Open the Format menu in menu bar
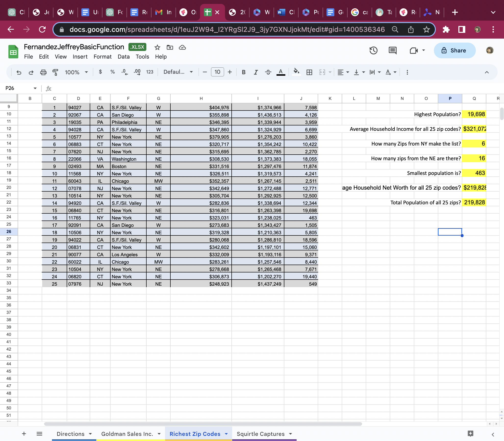Image resolution: width=504 pixels, height=441 pixels. pos(102,56)
